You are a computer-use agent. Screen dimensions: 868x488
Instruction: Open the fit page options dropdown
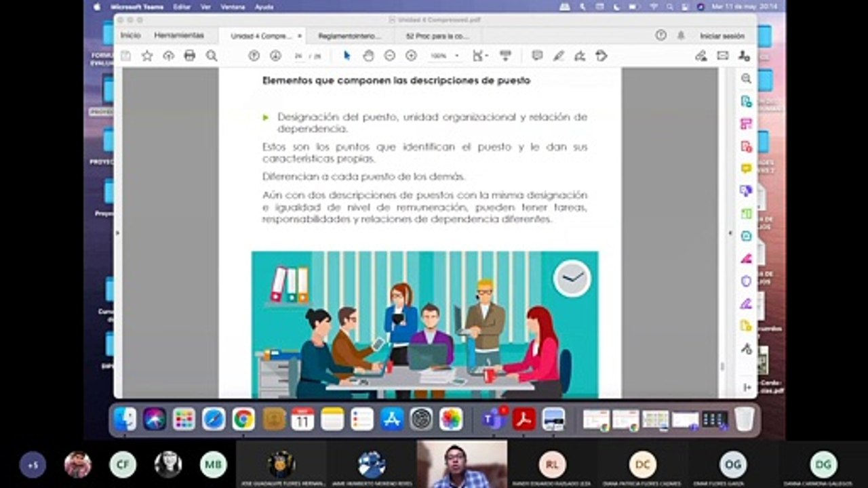click(x=480, y=56)
